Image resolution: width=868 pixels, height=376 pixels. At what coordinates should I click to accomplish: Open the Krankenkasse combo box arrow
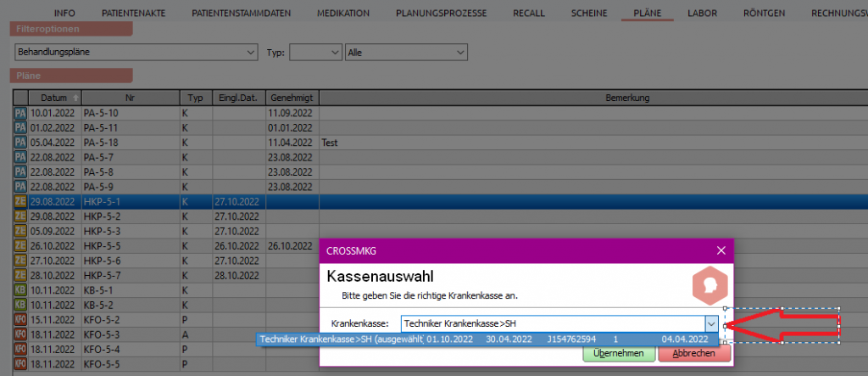pyautogui.click(x=711, y=323)
